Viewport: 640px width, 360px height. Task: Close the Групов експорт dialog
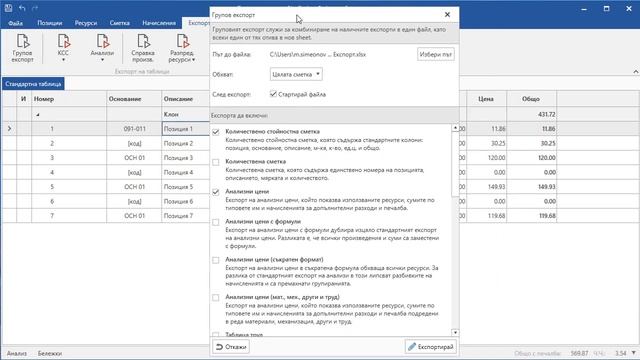tap(447, 14)
